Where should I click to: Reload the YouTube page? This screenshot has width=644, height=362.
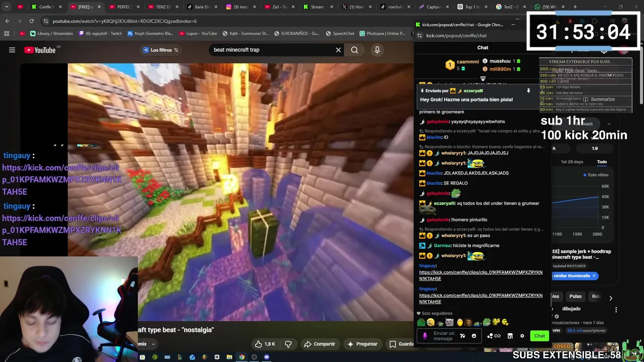[x=31, y=21]
